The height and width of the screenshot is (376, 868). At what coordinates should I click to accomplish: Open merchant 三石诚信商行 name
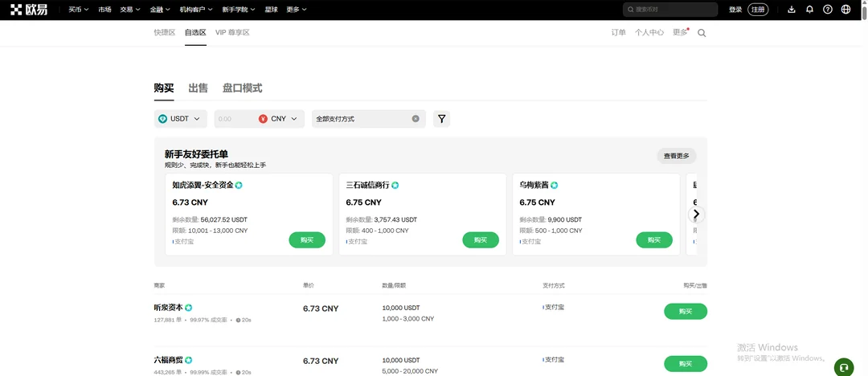click(367, 185)
